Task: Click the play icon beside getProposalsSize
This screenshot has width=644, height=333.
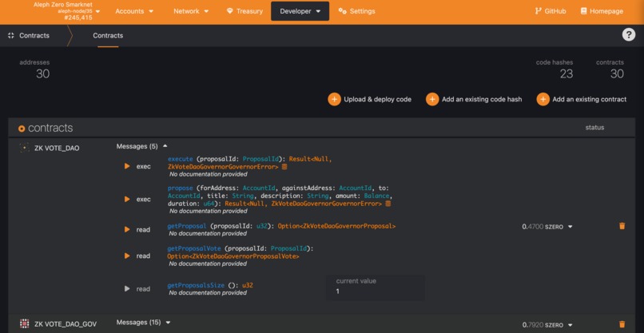Action: click(127, 288)
